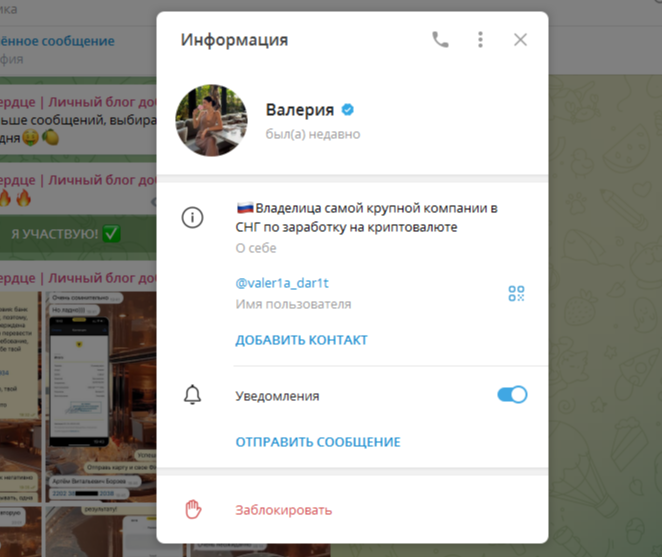The image size is (662, 557).
Task: Open the three-dot more options menu
Action: [480, 40]
